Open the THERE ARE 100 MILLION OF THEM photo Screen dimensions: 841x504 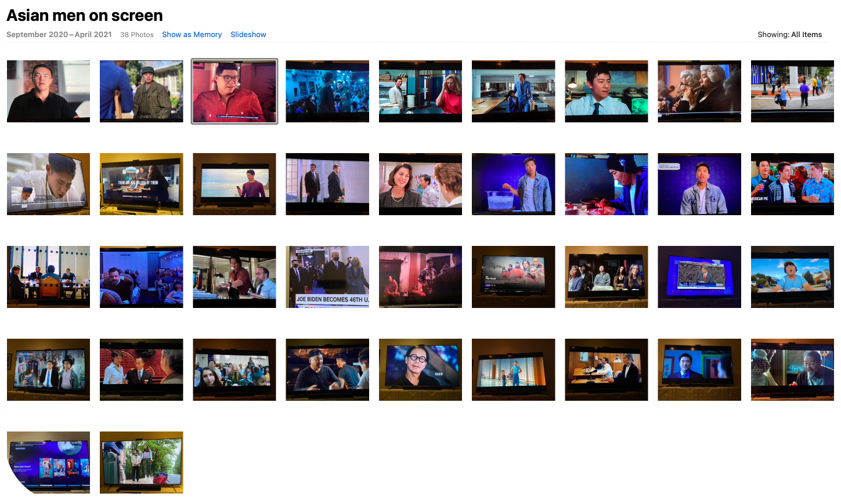142,184
